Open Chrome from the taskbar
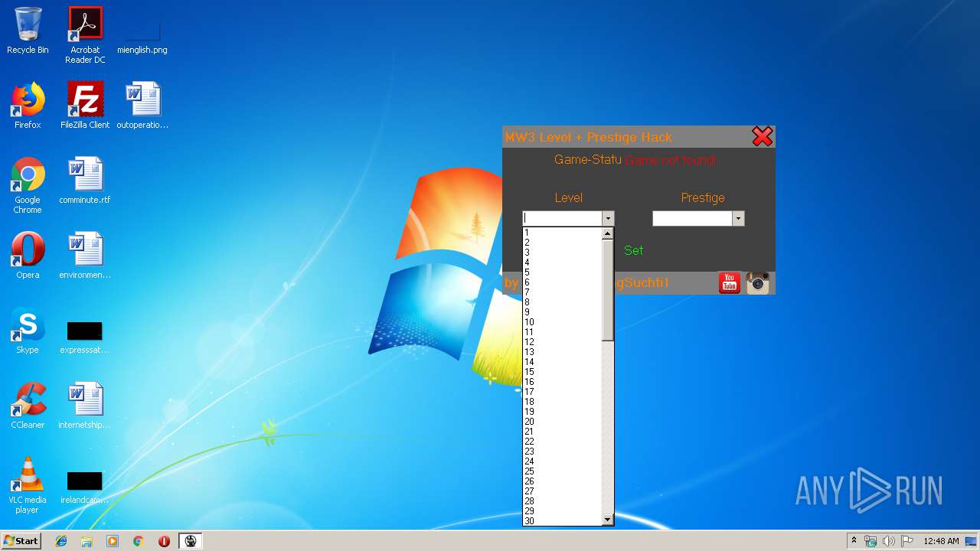 click(x=138, y=541)
